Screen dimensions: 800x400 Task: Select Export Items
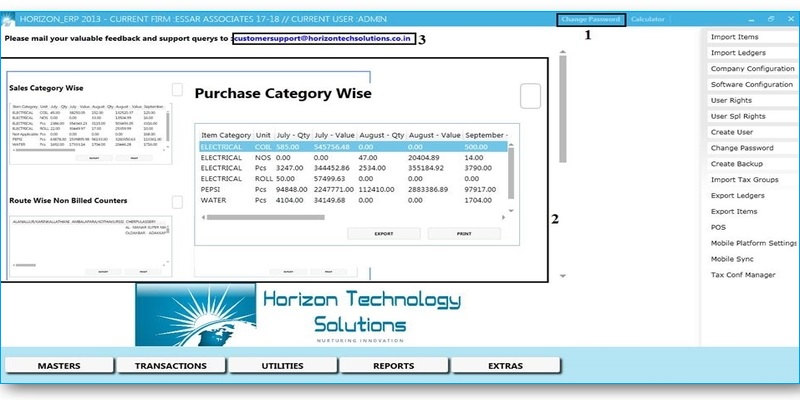coord(750,211)
